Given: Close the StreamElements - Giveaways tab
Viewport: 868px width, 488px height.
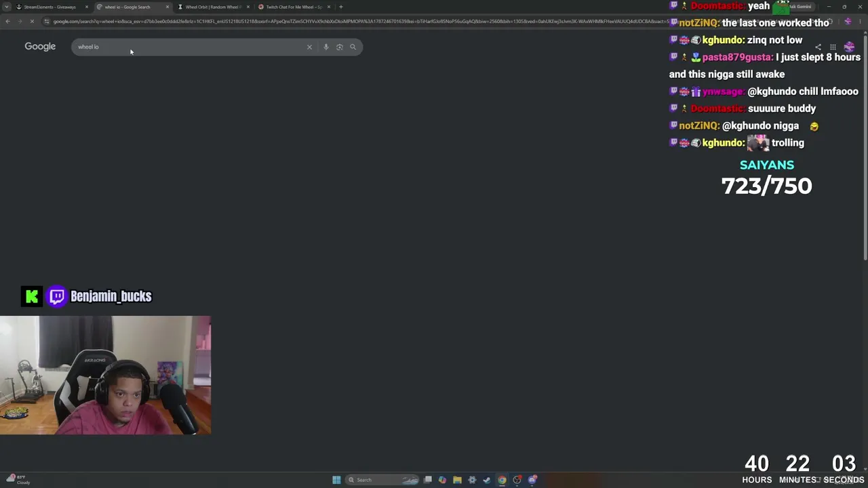Looking at the screenshot, I should (87, 7).
